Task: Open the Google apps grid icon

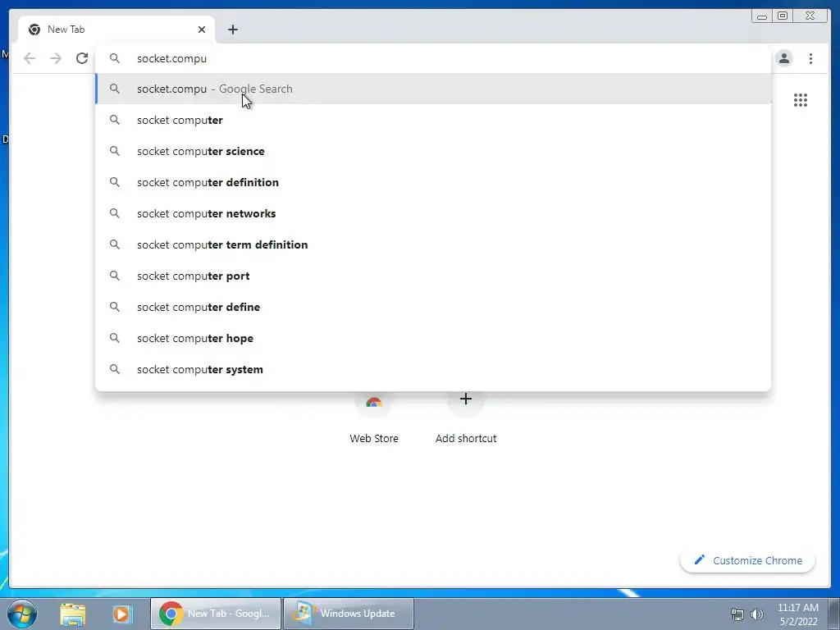Action: coord(801,100)
